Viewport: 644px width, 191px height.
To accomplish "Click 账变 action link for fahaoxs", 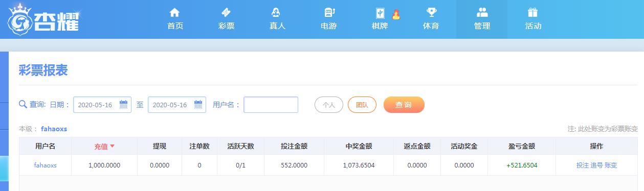I will 611,165.
